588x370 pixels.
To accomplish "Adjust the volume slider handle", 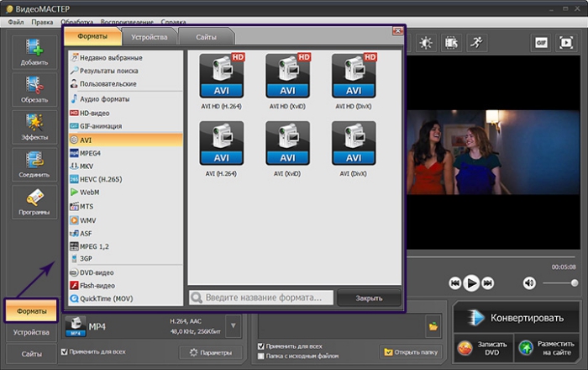I will click(x=574, y=283).
